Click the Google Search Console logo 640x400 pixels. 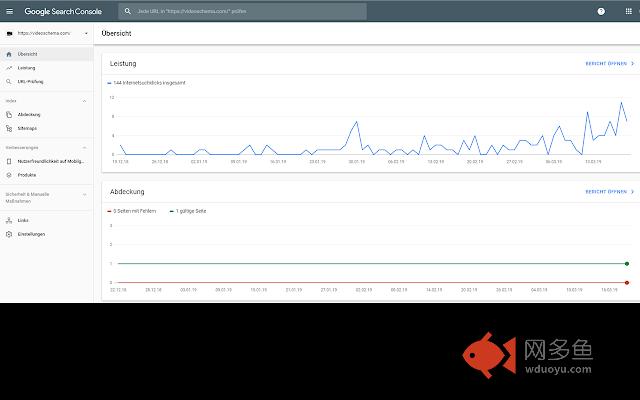tap(63, 11)
